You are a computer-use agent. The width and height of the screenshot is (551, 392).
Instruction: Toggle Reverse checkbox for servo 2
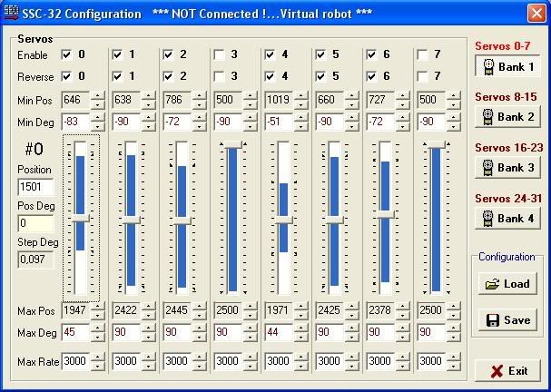(x=168, y=76)
